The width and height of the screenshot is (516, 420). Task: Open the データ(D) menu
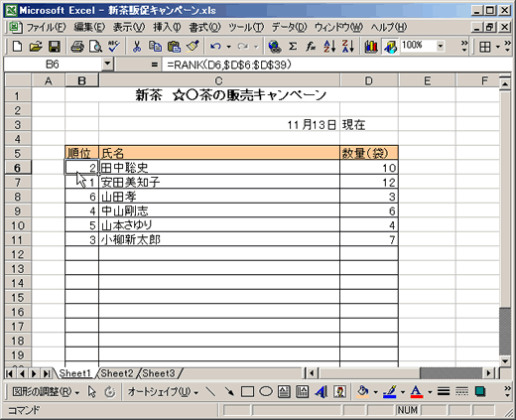pos(290,27)
